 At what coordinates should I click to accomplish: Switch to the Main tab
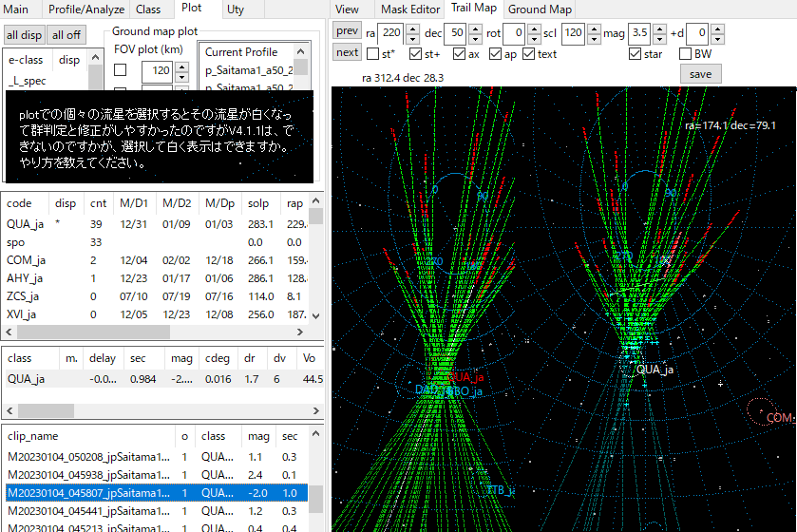click(x=16, y=9)
